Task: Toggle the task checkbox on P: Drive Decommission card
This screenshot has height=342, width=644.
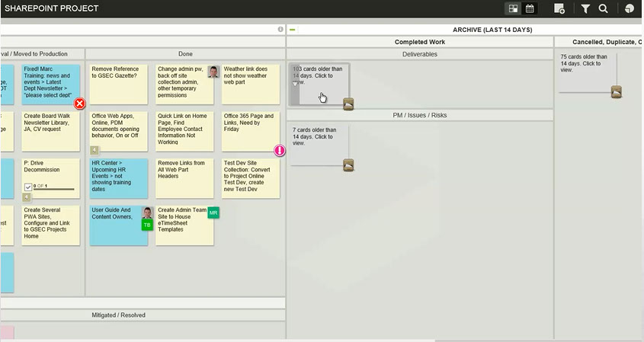Action: coord(28,187)
